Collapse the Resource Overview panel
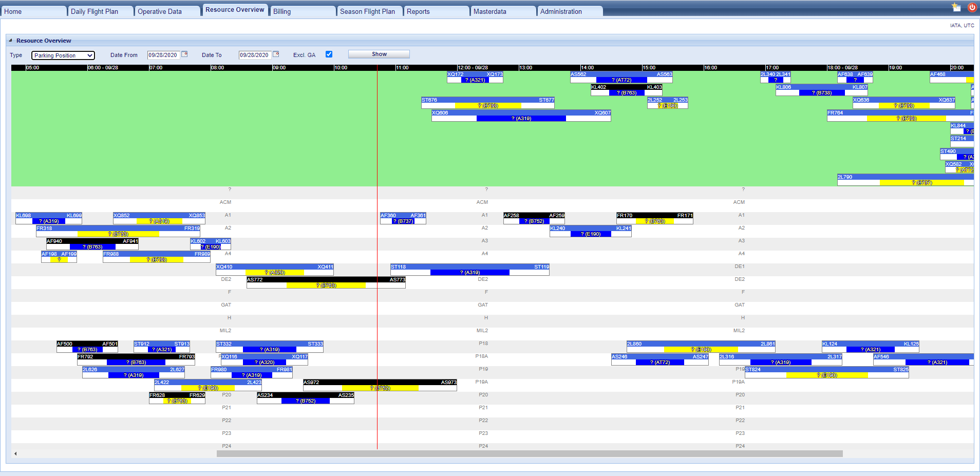980x476 pixels. [10, 40]
